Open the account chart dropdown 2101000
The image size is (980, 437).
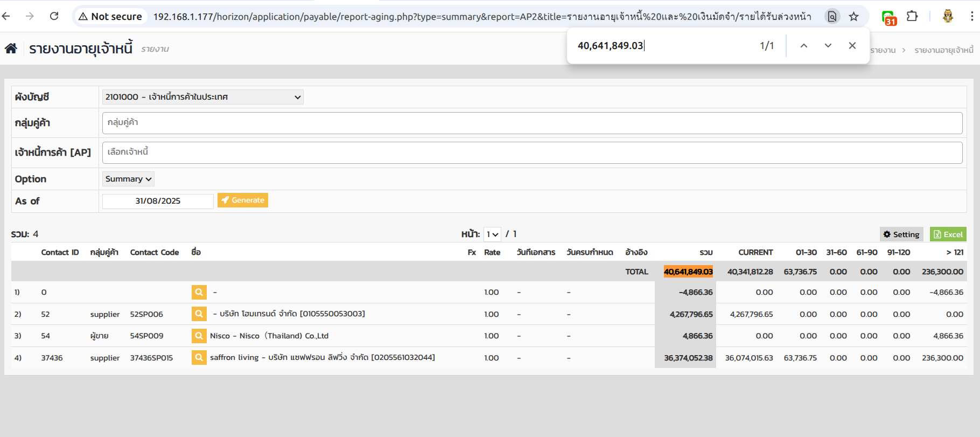point(202,97)
